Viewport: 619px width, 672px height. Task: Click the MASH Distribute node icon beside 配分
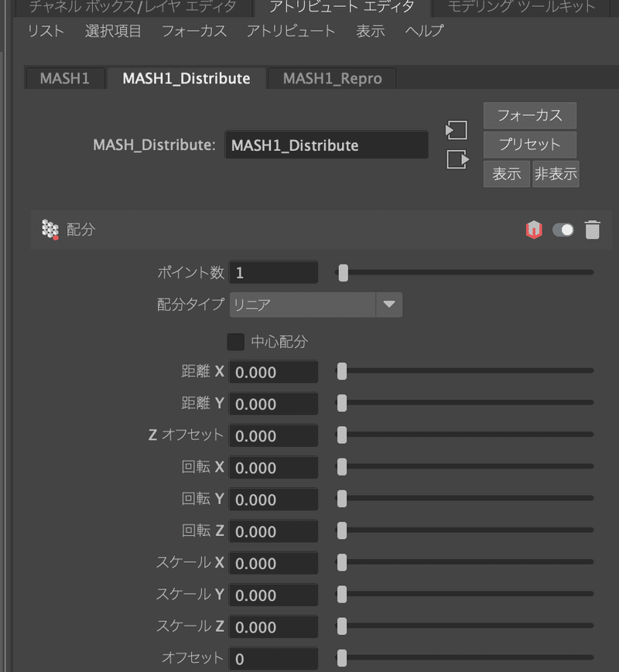(50, 230)
